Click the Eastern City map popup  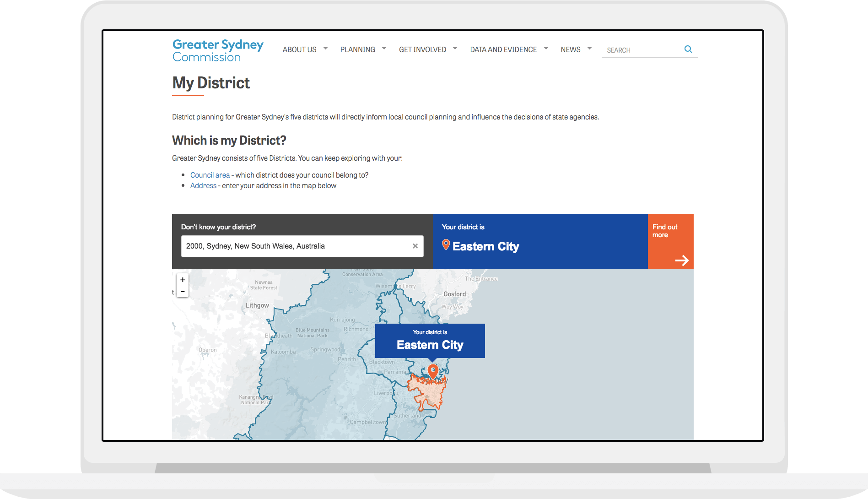(x=430, y=341)
